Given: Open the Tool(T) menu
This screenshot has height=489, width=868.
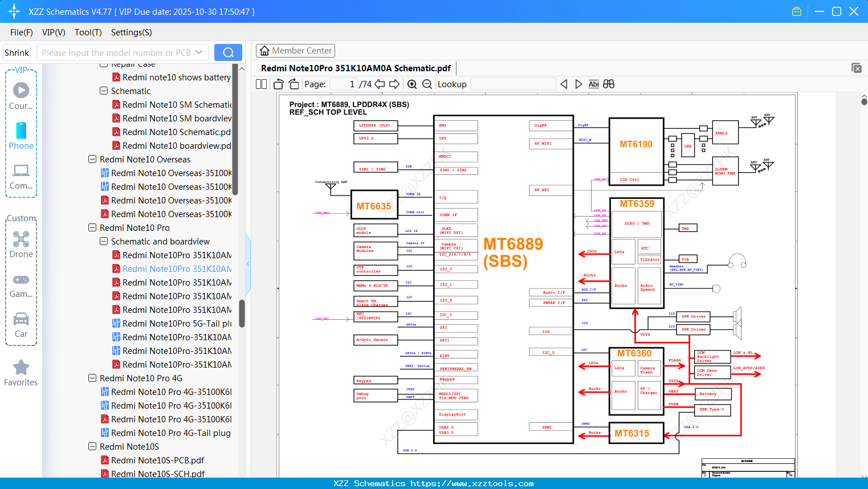Looking at the screenshot, I should click(88, 32).
